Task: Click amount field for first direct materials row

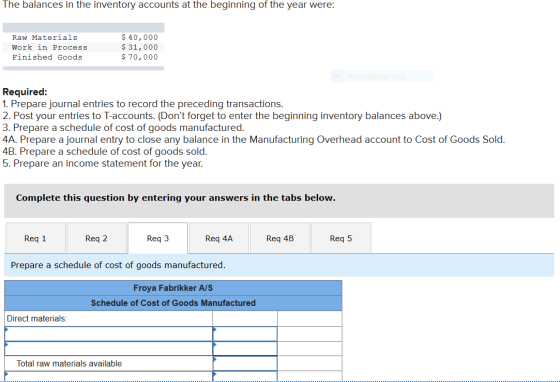Action: click(x=245, y=334)
